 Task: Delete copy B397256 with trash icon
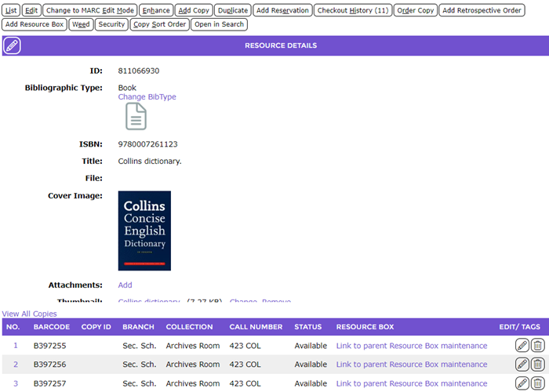(x=538, y=365)
